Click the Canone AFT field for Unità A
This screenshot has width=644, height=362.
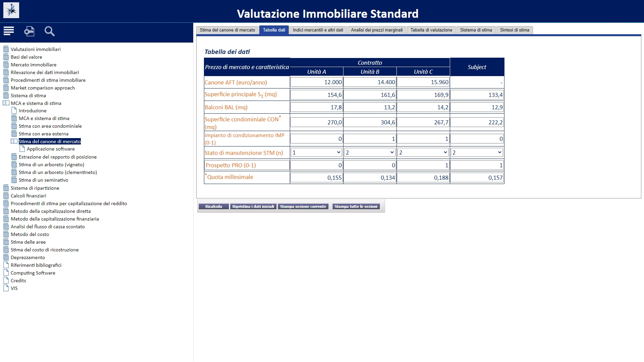316,82
